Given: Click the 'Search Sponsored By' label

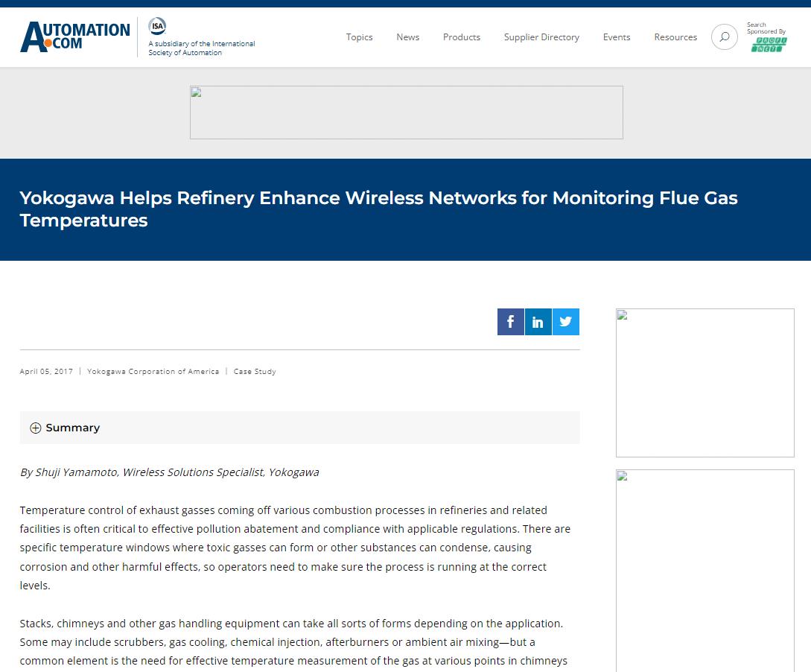Looking at the screenshot, I should point(766,28).
